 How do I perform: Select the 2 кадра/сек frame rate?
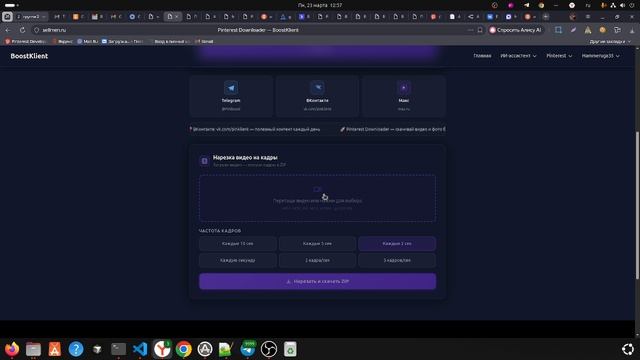(x=317, y=260)
